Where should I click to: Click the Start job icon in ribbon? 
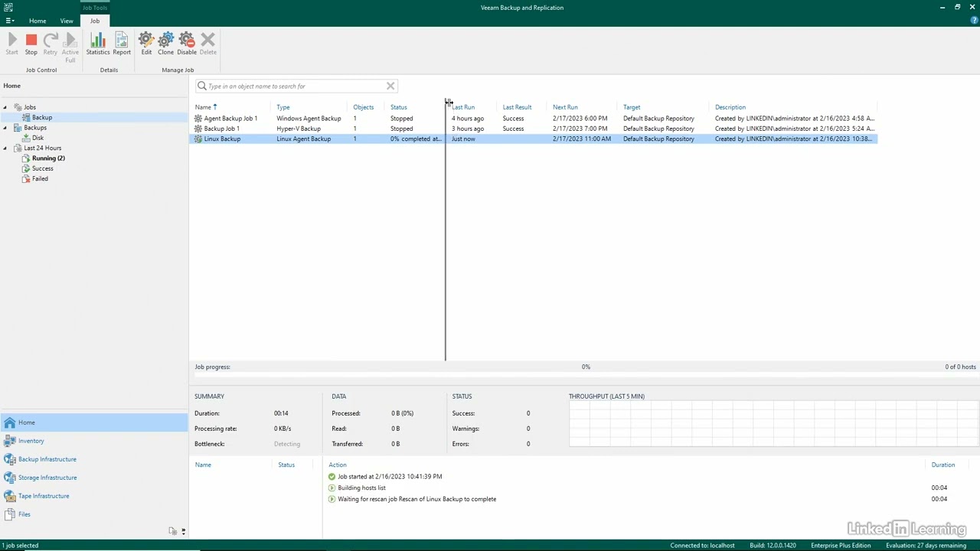coord(12,40)
